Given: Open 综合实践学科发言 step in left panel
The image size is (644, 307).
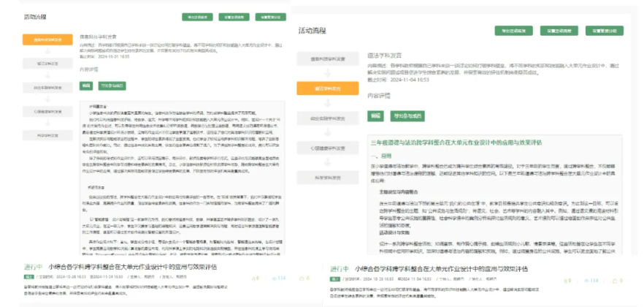Looking at the screenshot, I should tap(47, 87).
